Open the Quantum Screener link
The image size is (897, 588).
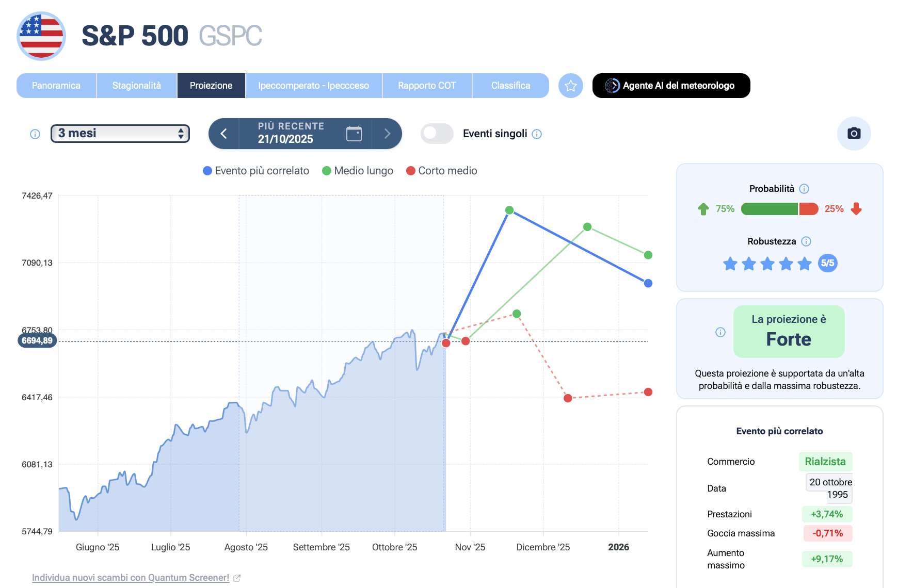coord(131,578)
